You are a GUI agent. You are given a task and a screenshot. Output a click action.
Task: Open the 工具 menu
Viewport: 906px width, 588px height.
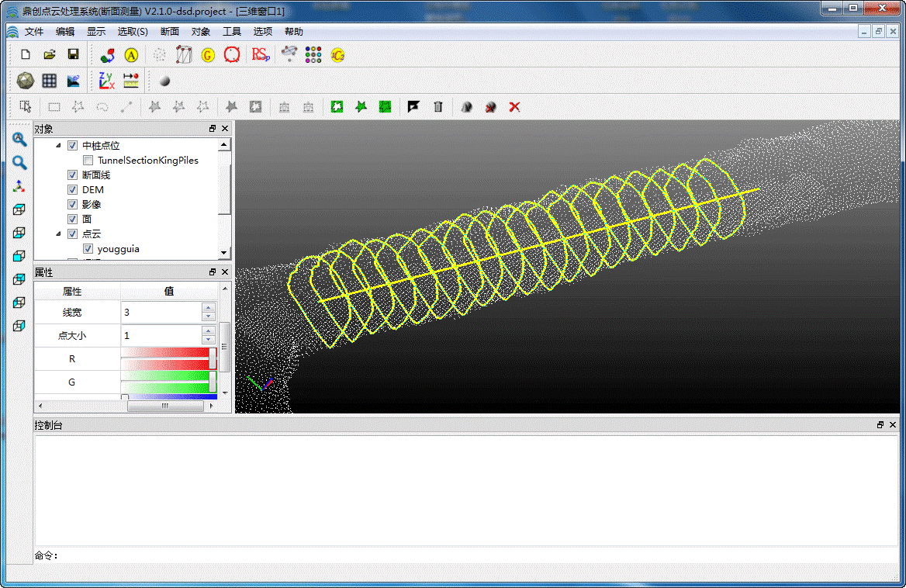[x=232, y=32]
